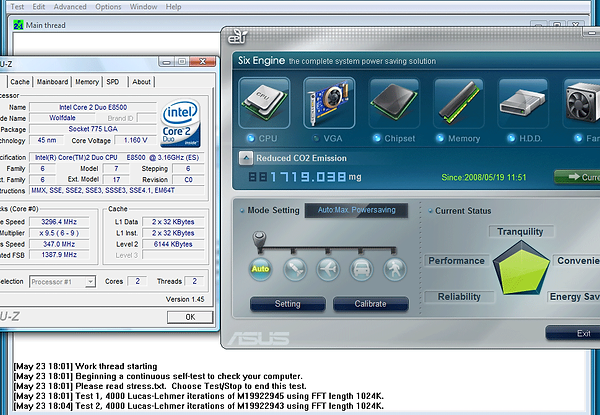Select the VGA graphics card icon
The image size is (600, 415).
pyautogui.click(x=329, y=103)
